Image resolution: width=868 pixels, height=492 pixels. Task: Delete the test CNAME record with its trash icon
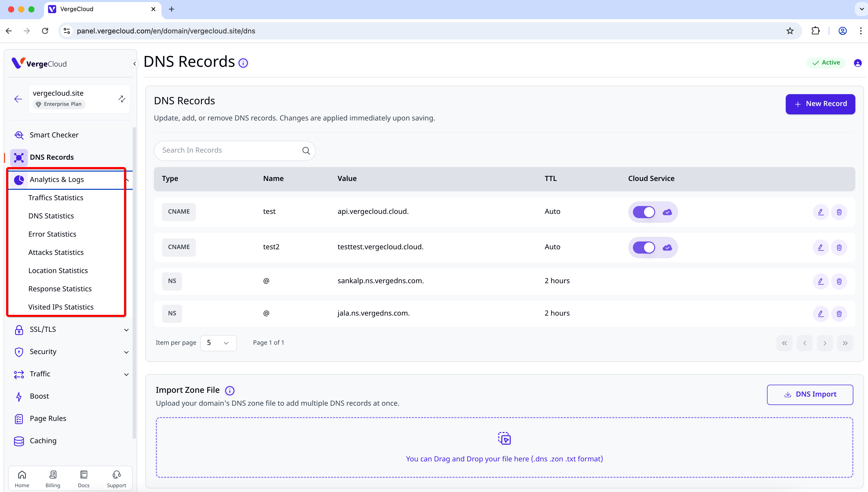(x=839, y=212)
